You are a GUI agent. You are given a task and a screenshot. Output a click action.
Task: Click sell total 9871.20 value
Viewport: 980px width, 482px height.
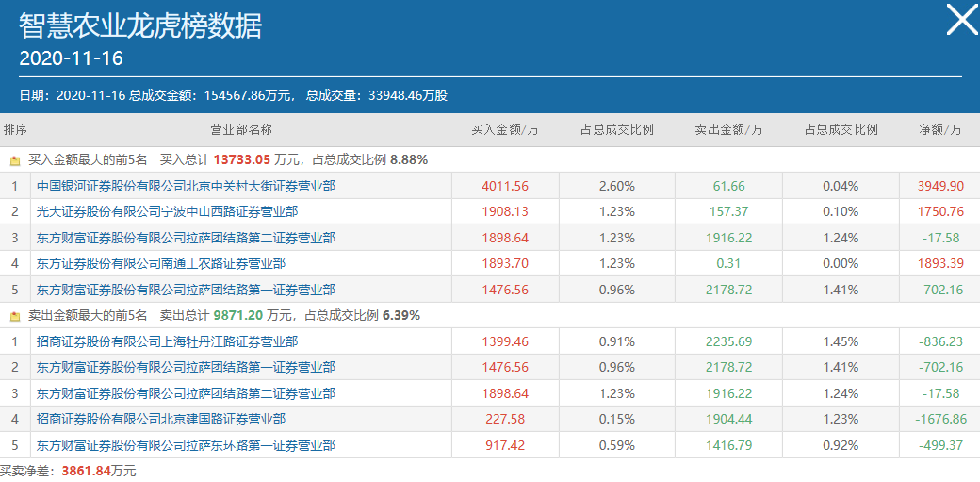237,316
